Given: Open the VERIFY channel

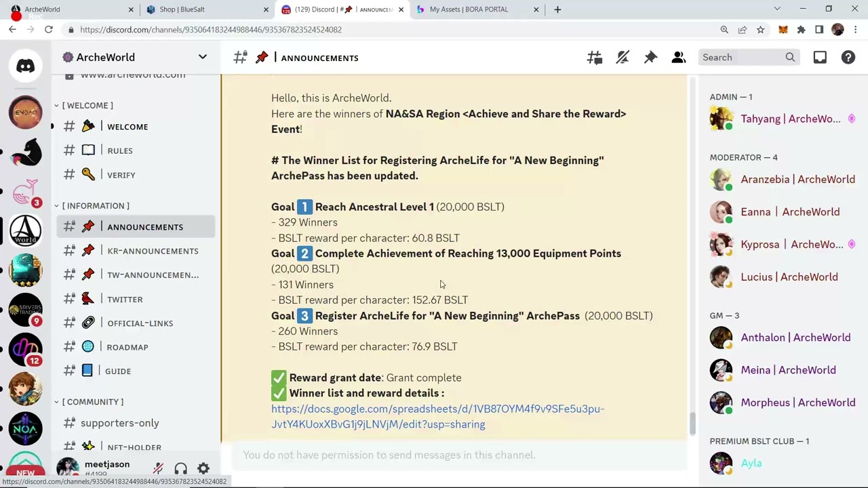Looking at the screenshot, I should (x=136, y=175).
